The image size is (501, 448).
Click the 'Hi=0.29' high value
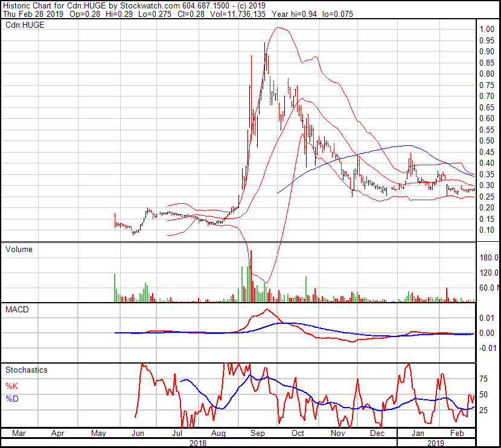[119, 14]
